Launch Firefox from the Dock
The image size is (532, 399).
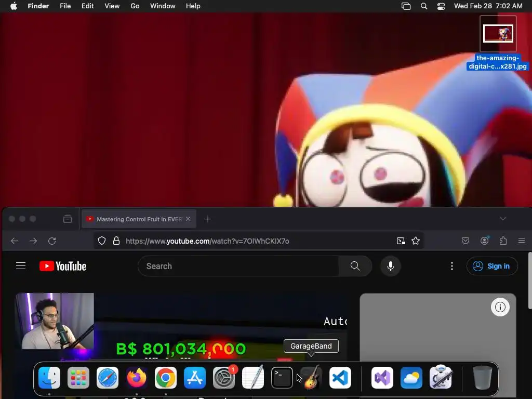[137, 378]
